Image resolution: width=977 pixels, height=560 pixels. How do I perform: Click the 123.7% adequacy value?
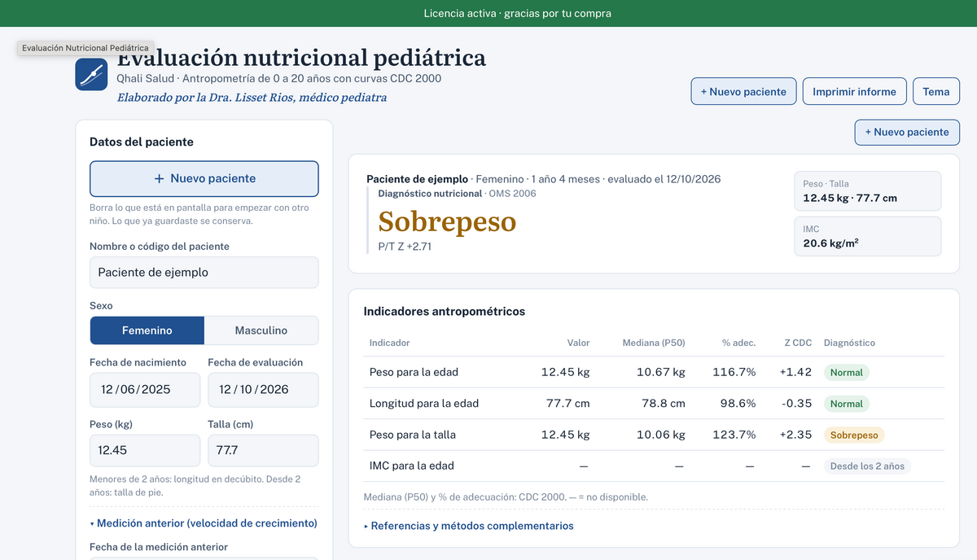[734, 435]
